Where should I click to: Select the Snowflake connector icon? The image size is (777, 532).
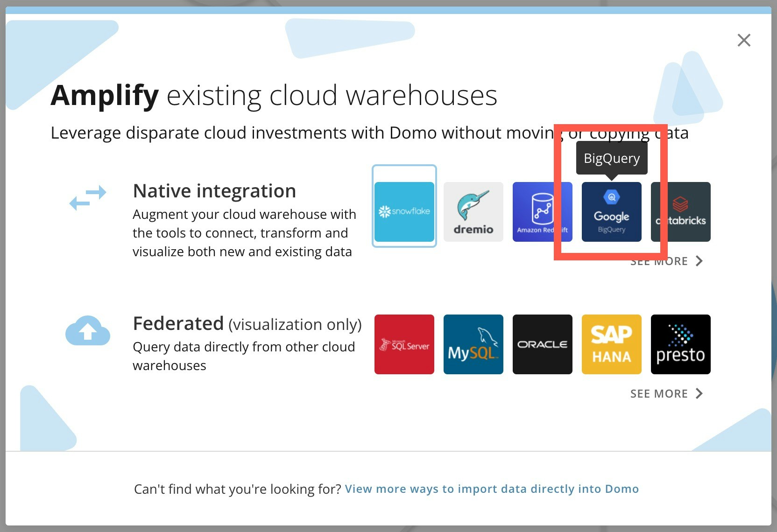click(x=404, y=210)
